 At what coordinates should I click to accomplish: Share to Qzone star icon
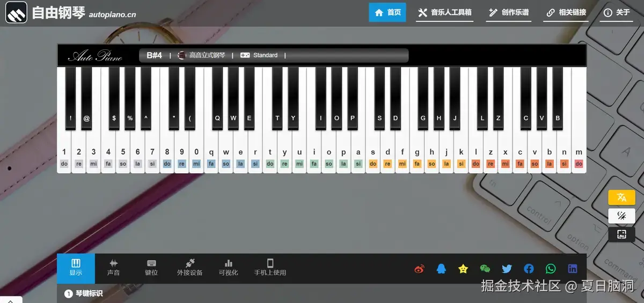coord(463,269)
